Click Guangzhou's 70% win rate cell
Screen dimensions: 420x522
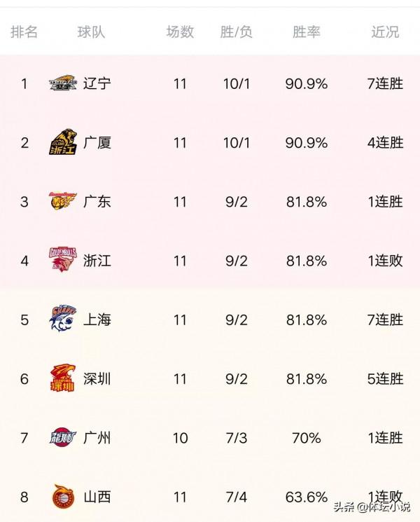(307, 438)
